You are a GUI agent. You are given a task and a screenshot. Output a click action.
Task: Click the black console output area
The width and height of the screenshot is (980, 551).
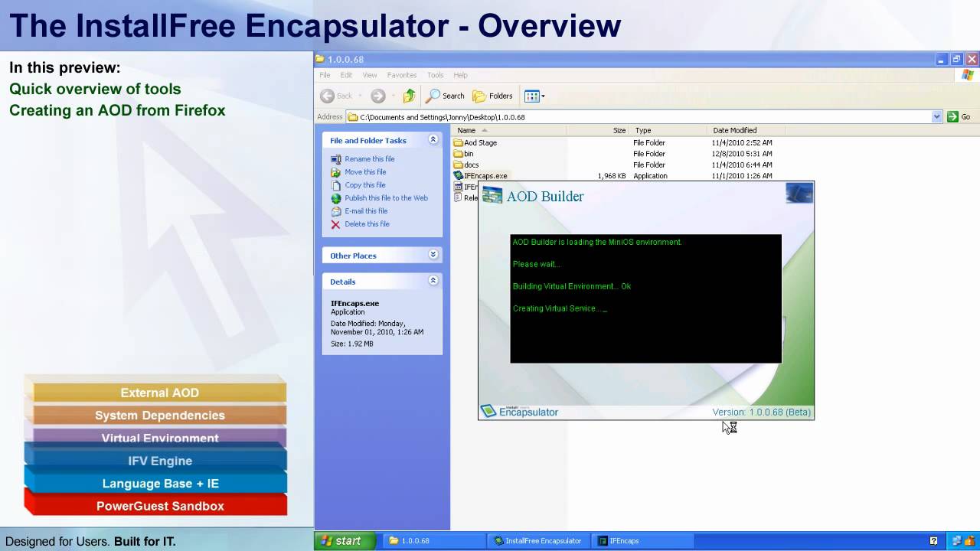pyautogui.click(x=645, y=298)
